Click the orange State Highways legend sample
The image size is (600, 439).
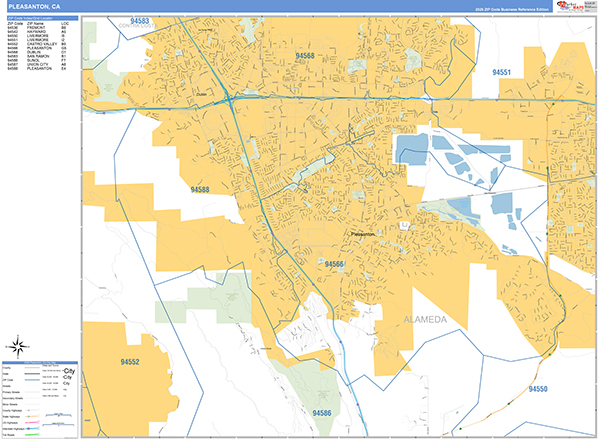[x=32, y=416]
